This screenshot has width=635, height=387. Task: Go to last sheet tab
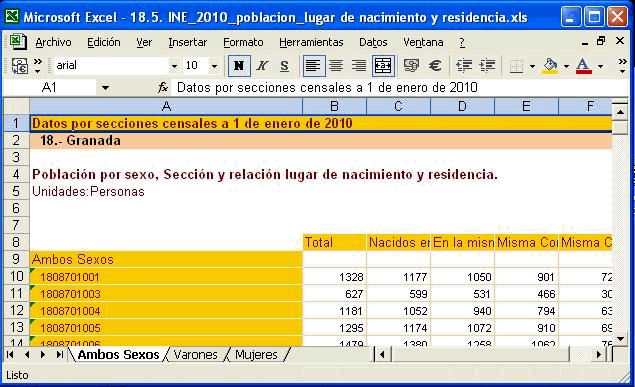pos(60,355)
